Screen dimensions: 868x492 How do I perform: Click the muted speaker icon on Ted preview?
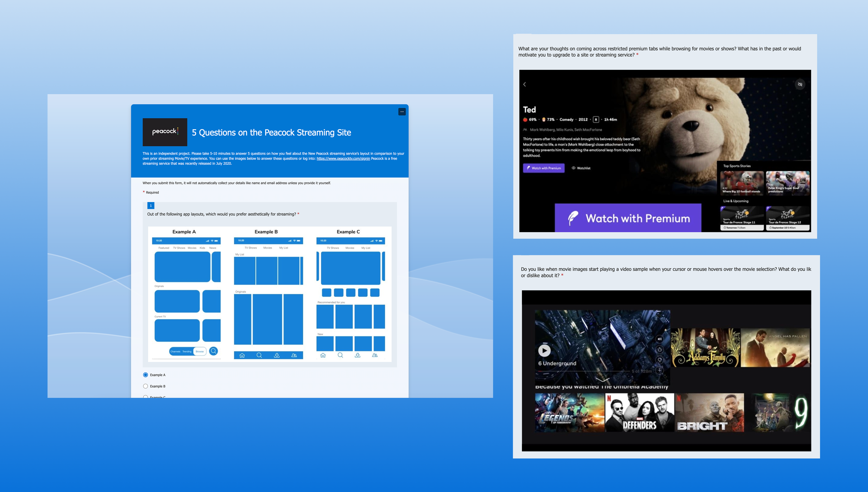click(800, 84)
